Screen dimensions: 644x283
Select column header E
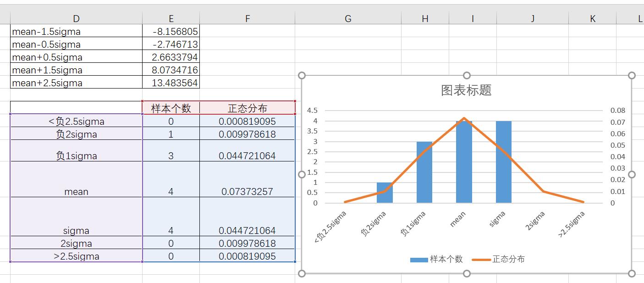171,18
